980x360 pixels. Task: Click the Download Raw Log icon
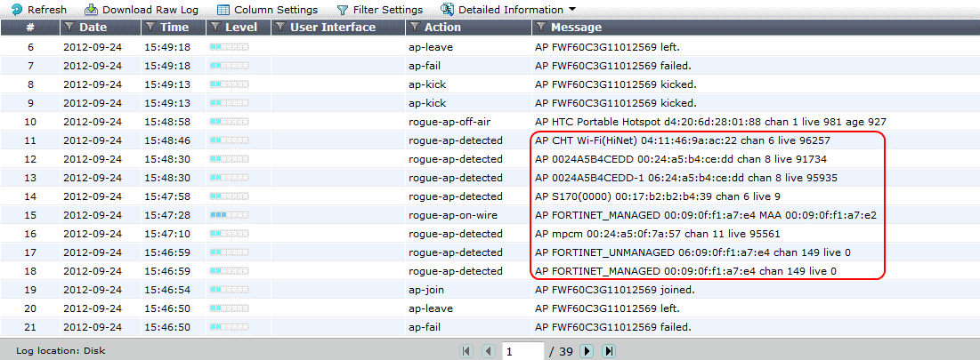[92, 10]
